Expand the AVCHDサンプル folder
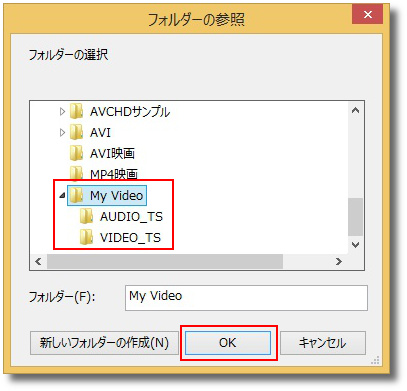The height and width of the screenshot is (391, 407). (x=62, y=112)
